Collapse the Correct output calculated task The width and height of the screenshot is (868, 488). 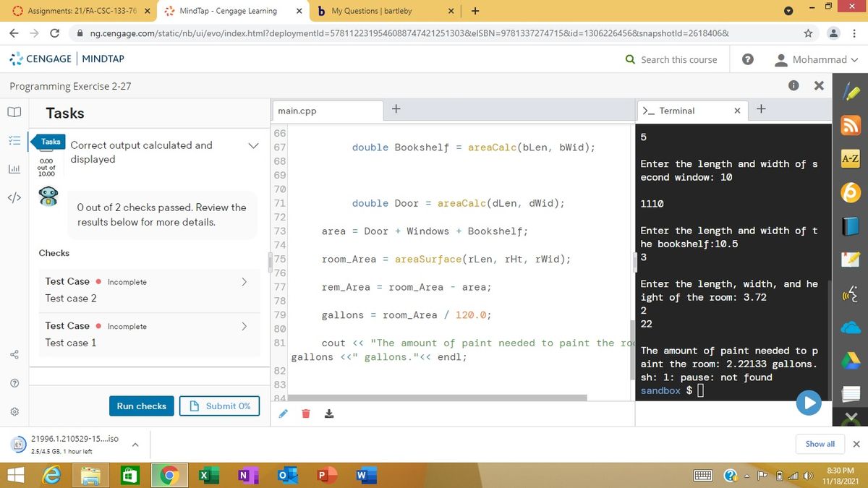coord(252,145)
